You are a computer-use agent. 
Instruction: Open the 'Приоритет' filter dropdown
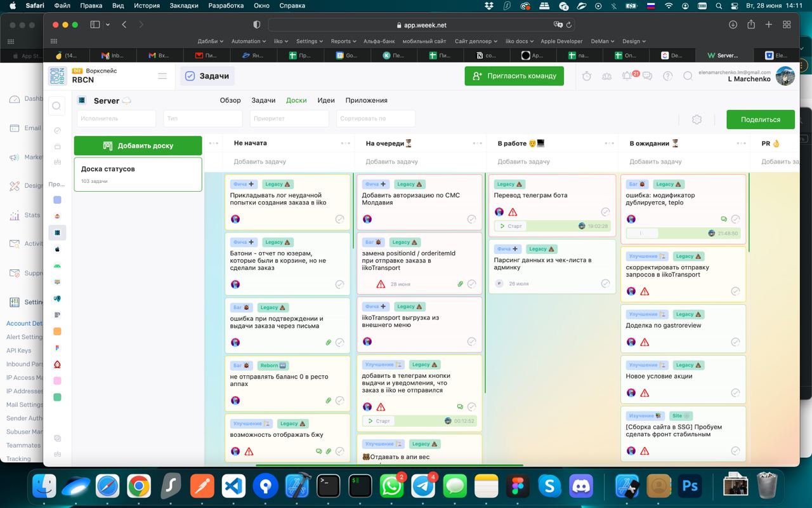289,119
